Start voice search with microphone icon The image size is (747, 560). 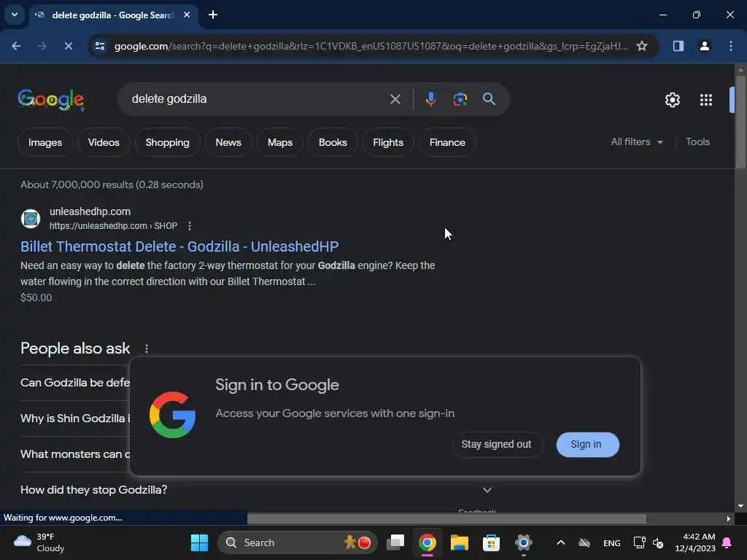[x=430, y=99]
